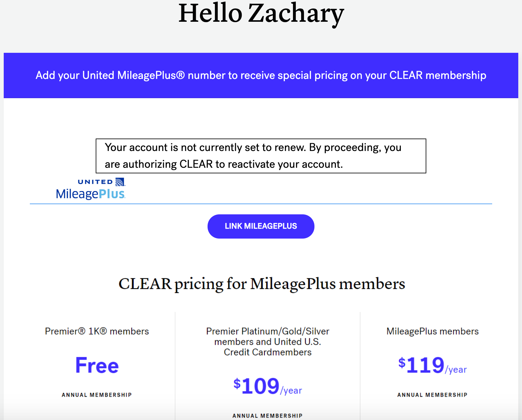The width and height of the screenshot is (522, 420).
Task: Click ANNUAL MEMBERSHIP under the Free price
Action: (97, 395)
